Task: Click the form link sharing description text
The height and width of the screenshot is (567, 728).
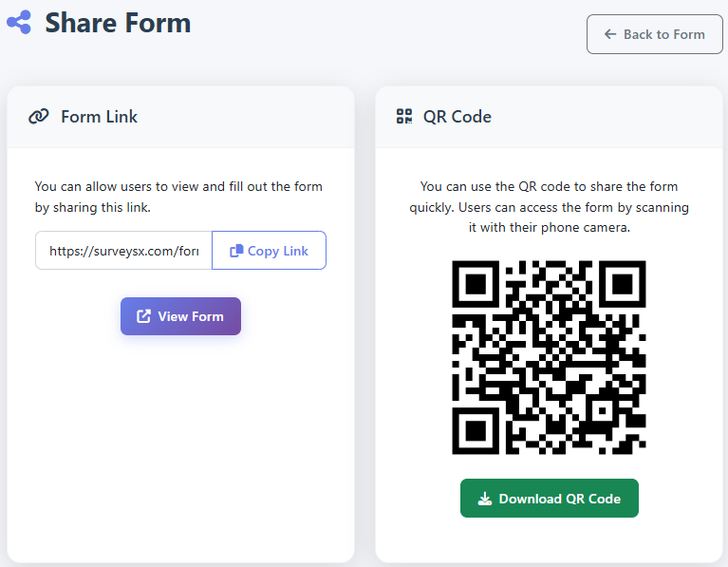Action: point(178,197)
